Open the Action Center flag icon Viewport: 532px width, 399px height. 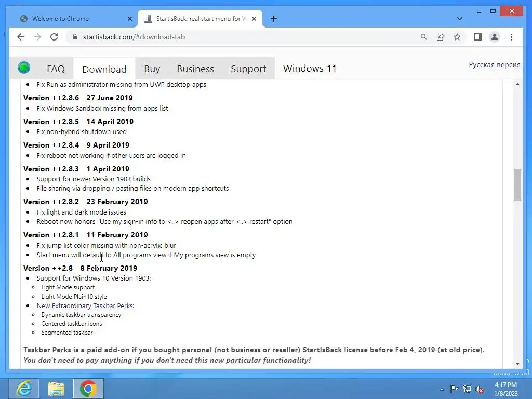click(454, 389)
